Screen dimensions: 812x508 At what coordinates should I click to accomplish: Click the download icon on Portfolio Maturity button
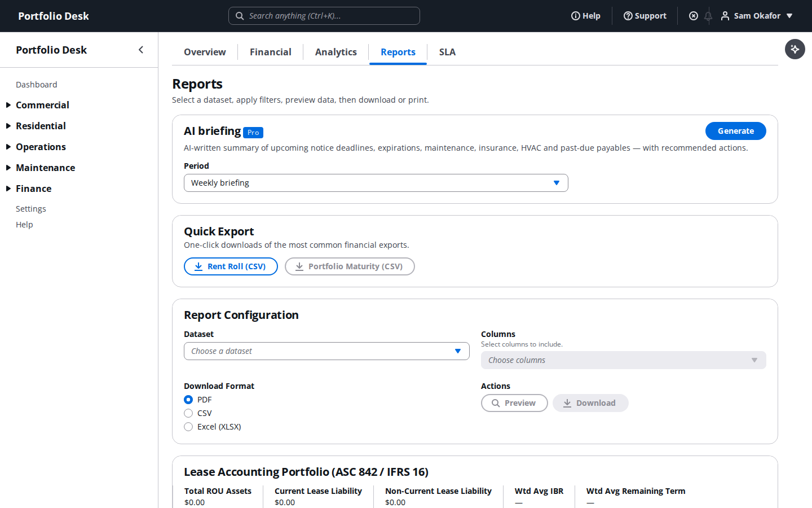(x=299, y=266)
